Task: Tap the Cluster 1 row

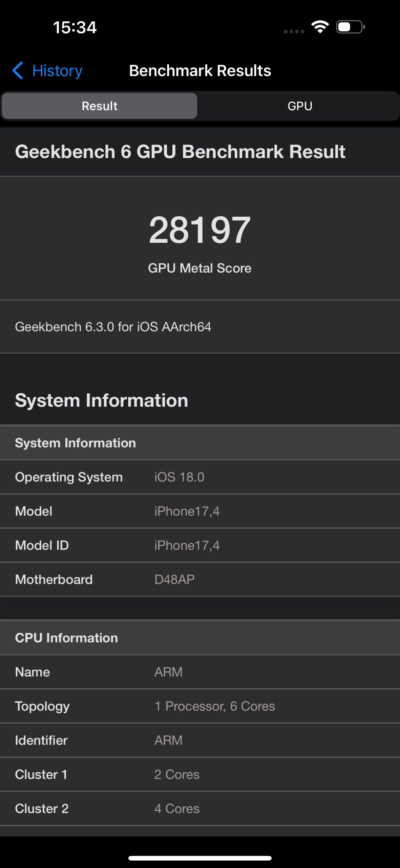Action: coord(200,775)
